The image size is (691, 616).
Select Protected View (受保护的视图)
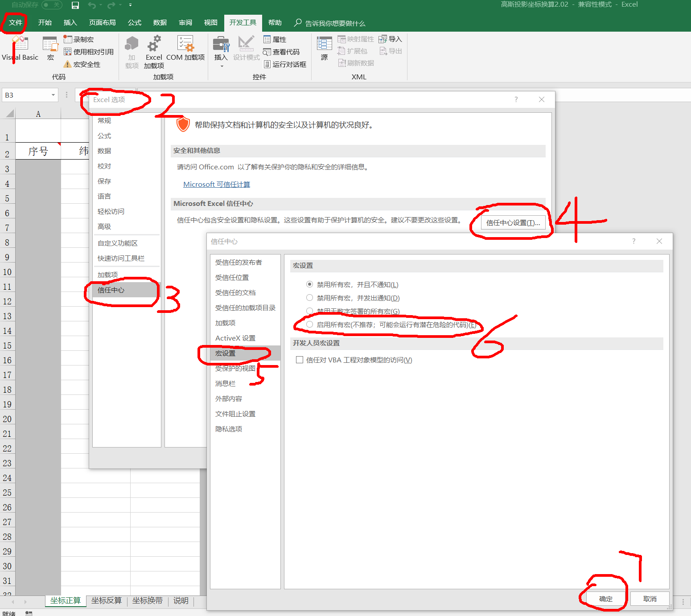[245, 368]
